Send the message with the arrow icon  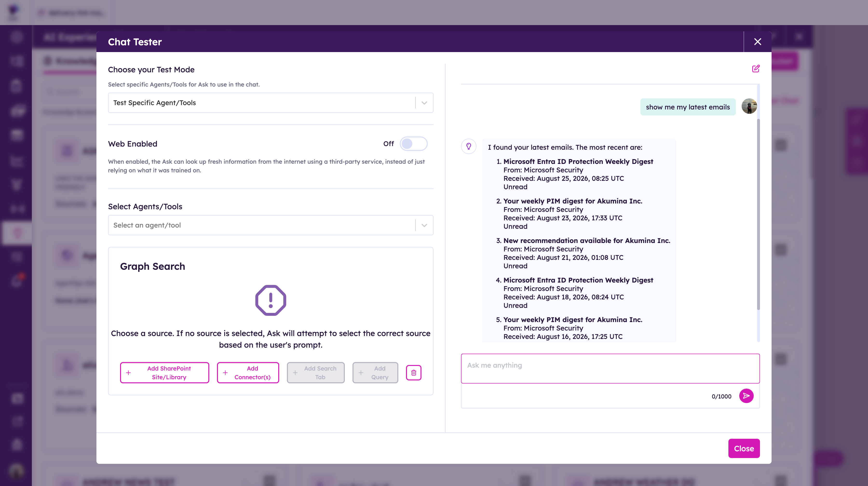(x=746, y=396)
